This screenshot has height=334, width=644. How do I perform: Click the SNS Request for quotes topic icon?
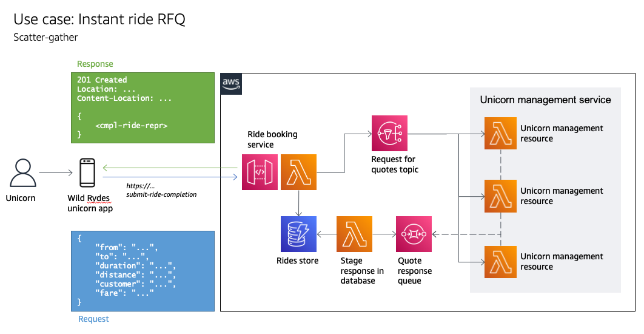click(389, 133)
